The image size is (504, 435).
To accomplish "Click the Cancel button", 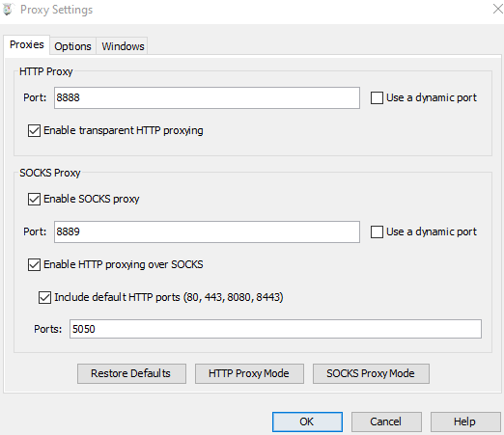I will coord(386,421).
